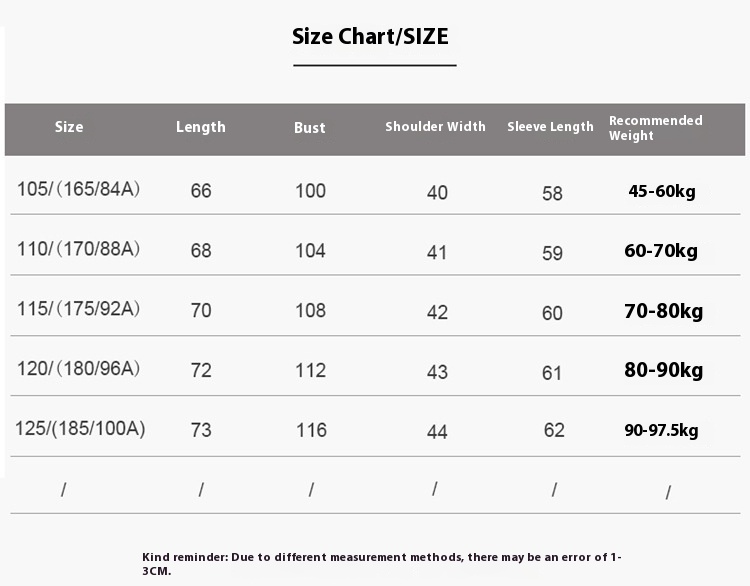Viewport: 750px width, 586px height.
Task: Click the Length column header
Action: coord(201,127)
